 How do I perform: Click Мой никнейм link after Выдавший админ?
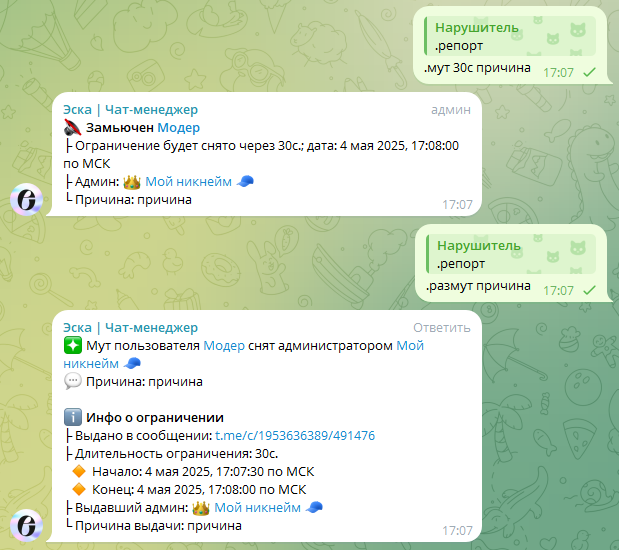(257, 507)
